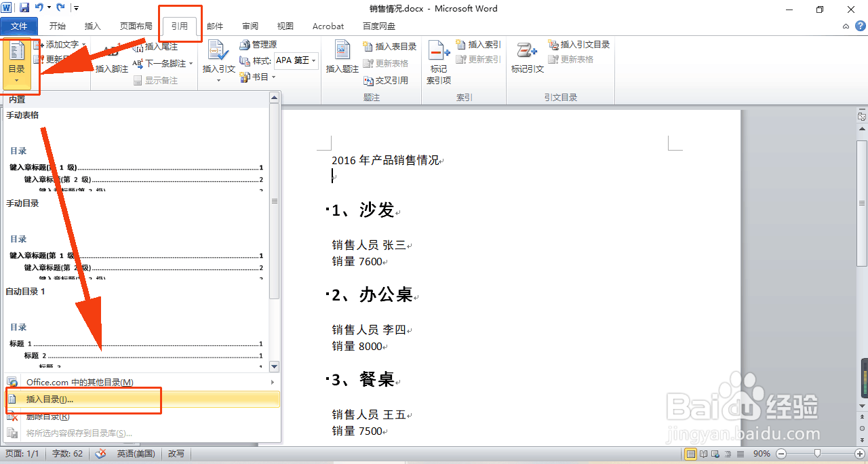The image size is (868, 464).
Task: Switch to Web Layout view icon
Action: click(715, 454)
